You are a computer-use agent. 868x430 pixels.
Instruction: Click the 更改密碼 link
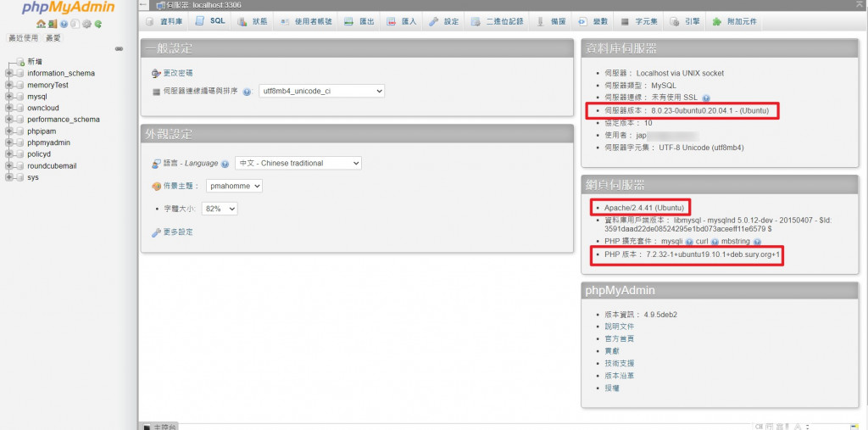point(178,73)
